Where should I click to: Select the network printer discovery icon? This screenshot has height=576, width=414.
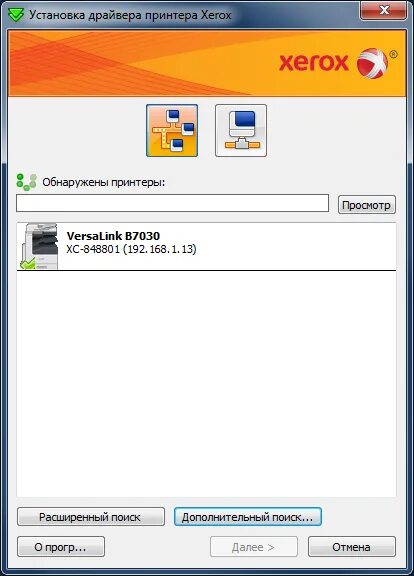pos(172,130)
